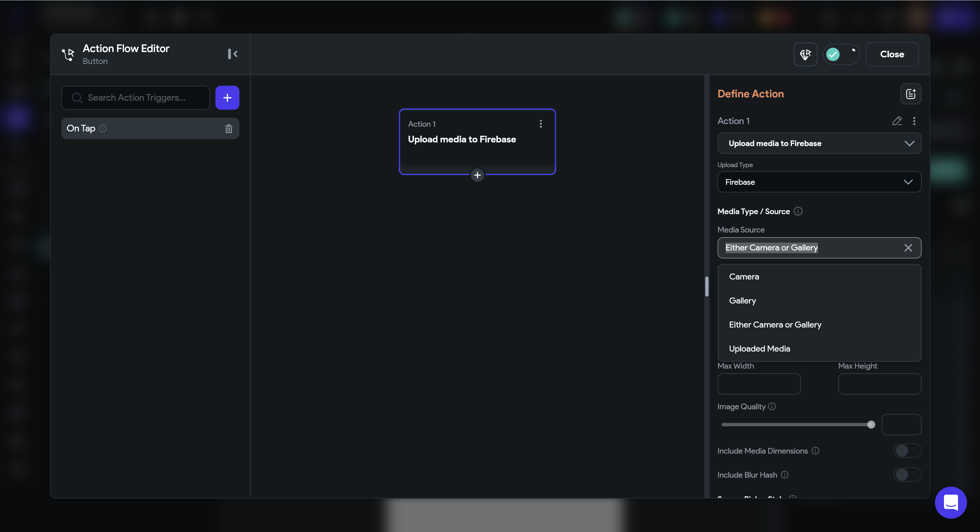Click the plus button to add action trigger
980x532 pixels.
click(227, 98)
